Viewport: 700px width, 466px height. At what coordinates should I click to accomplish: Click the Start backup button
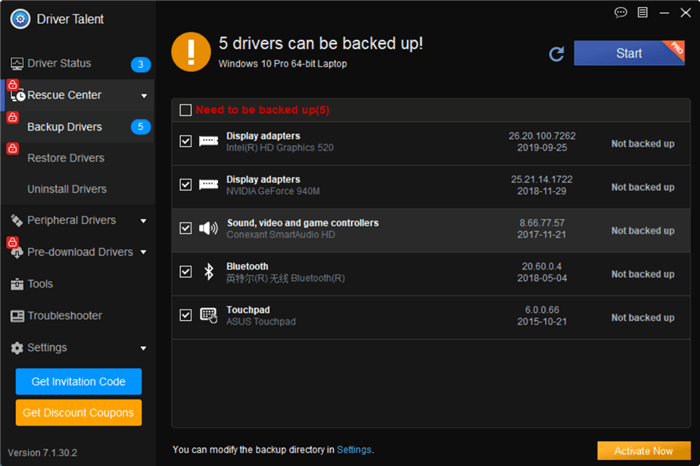629,53
